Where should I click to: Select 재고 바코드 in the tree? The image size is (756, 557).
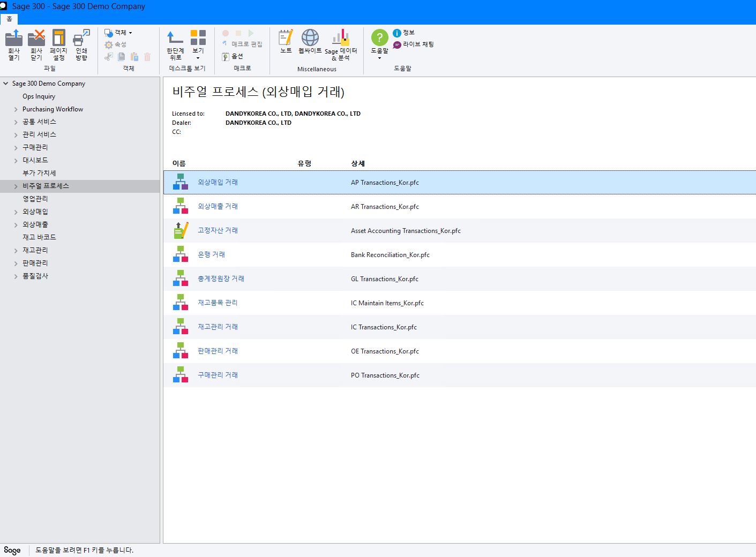click(39, 237)
